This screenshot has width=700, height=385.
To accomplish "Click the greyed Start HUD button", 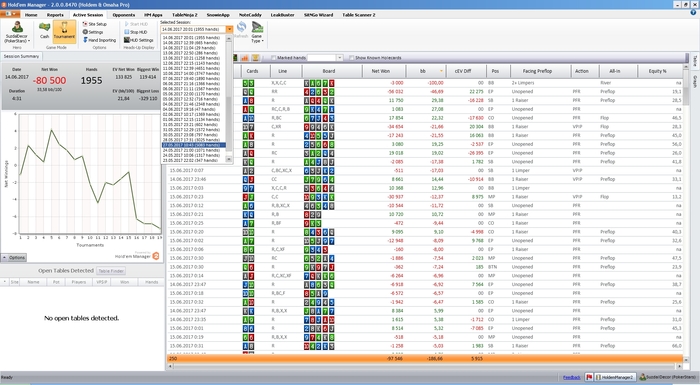I will (x=136, y=24).
